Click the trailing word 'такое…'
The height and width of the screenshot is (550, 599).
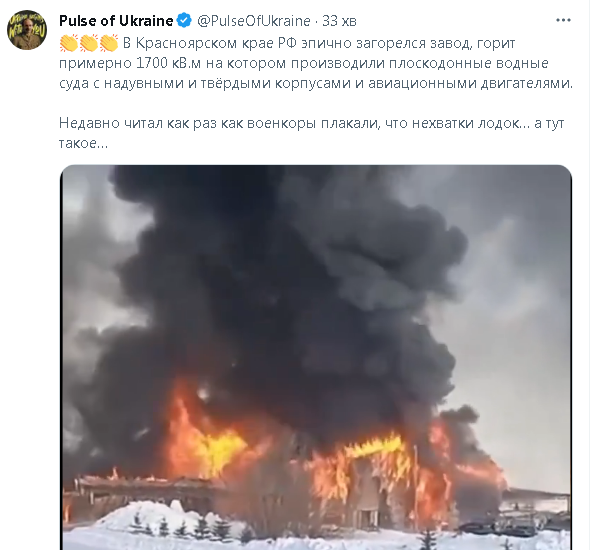(83, 143)
